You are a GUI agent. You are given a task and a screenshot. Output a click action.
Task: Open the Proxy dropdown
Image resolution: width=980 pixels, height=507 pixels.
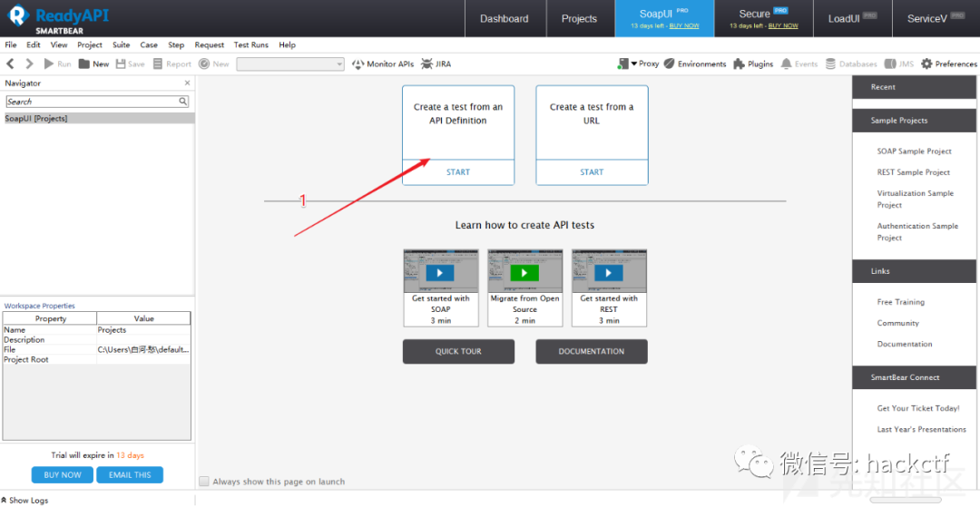638,63
